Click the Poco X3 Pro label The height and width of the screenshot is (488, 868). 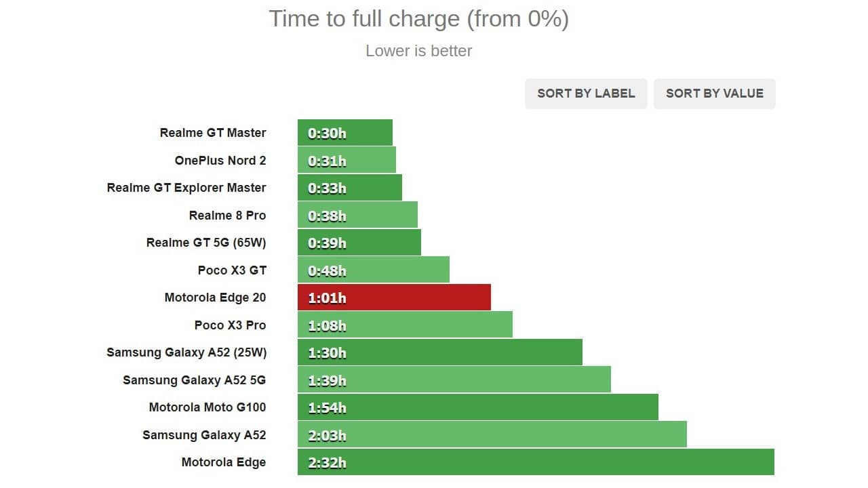(230, 325)
